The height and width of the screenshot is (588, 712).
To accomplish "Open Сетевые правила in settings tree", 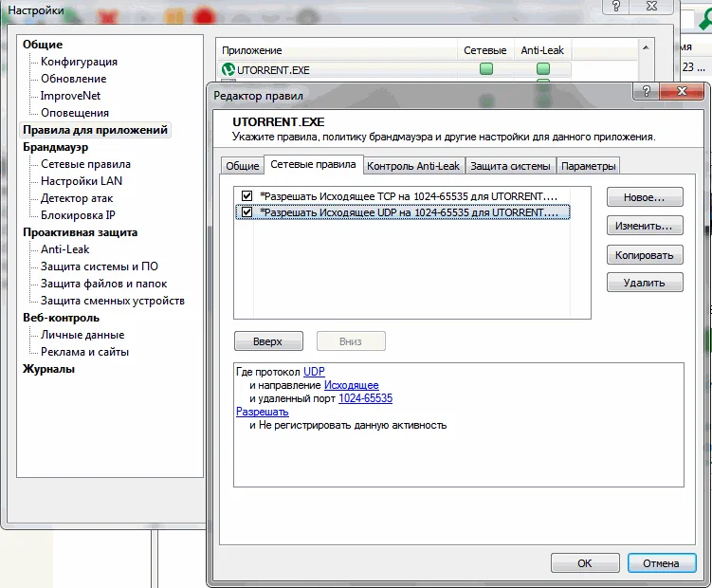I will 86,164.
